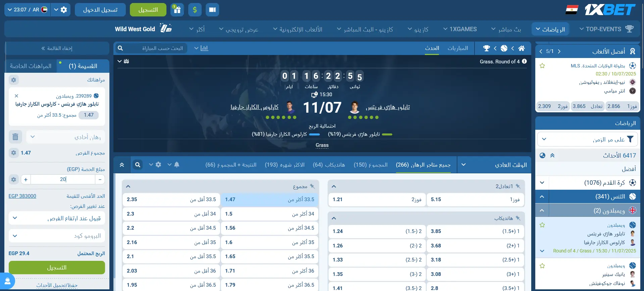Toggle star for Sinner vs Djokovic match

[x=542, y=266]
